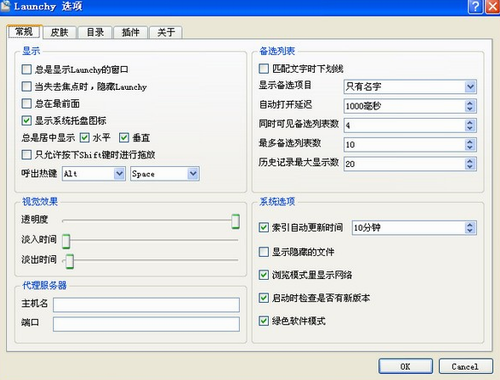Image resolution: width=500 pixels, height=380 pixels.
Task: Adjust the 1000毫秒 delay spinner arrows
Action: tap(470, 106)
